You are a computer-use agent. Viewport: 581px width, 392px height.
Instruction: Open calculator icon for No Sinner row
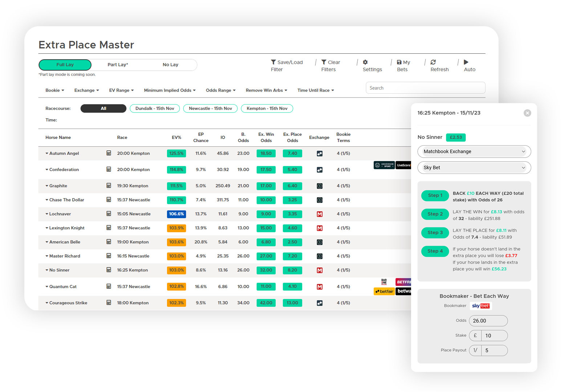[x=109, y=270]
